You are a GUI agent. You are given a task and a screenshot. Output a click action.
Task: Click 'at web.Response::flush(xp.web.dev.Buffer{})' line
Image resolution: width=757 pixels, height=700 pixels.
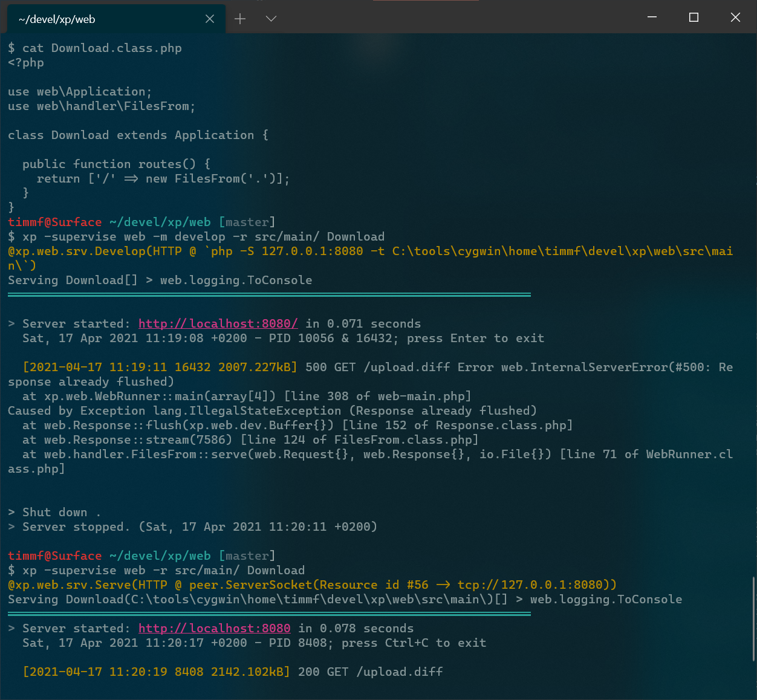pos(297,425)
